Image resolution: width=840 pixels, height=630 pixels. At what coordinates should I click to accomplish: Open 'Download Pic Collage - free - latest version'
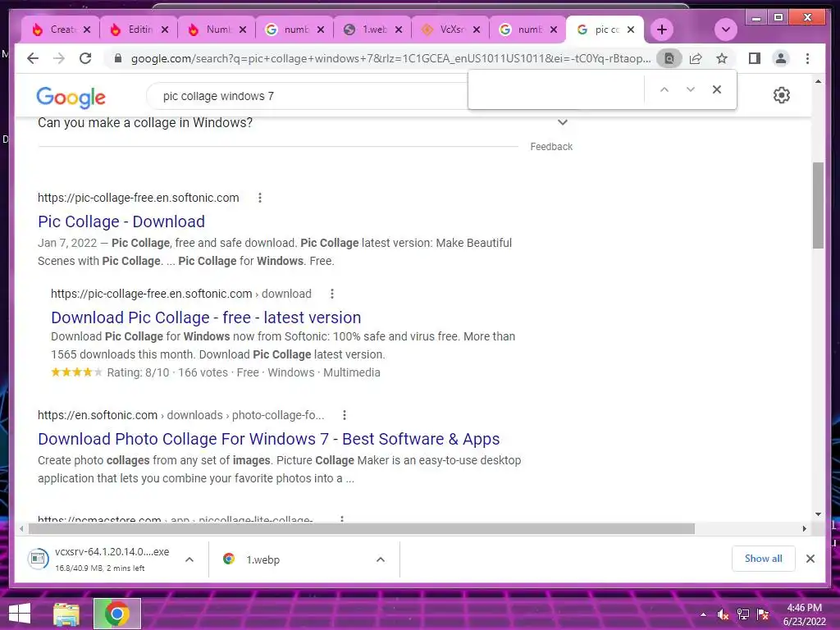206,317
